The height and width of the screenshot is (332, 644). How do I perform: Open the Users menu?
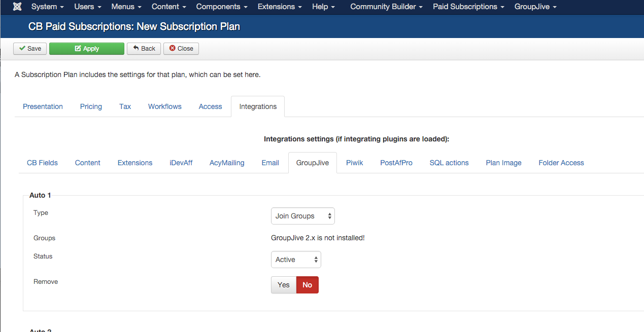tap(88, 7)
